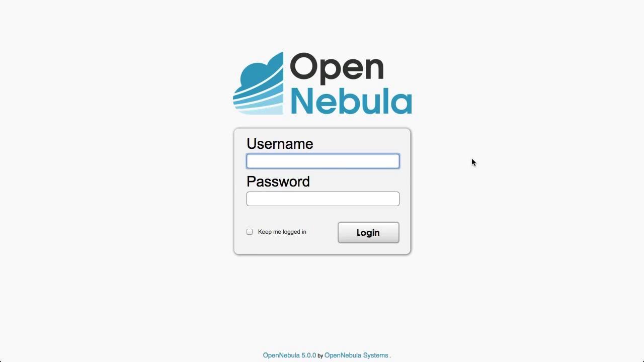Enable the 'Keep me logged in' checkbox
The height and width of the screenshot is (362, 644).
[x=250, y=232]
